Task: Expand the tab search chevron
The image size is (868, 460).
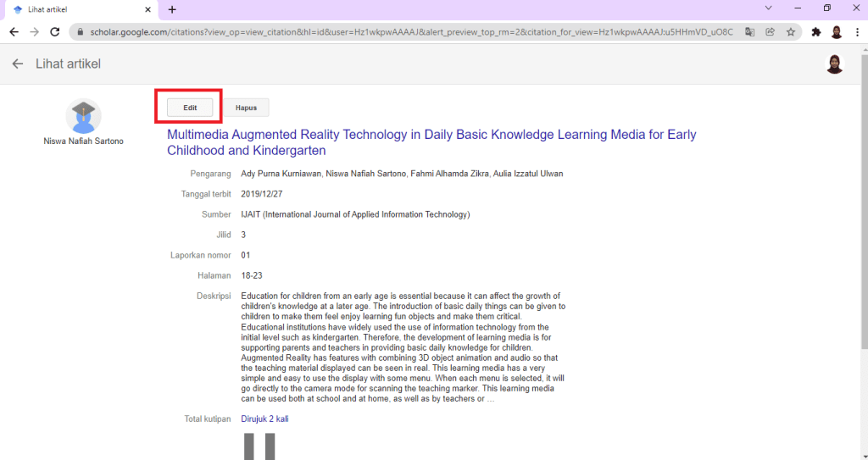Action: 769,8
